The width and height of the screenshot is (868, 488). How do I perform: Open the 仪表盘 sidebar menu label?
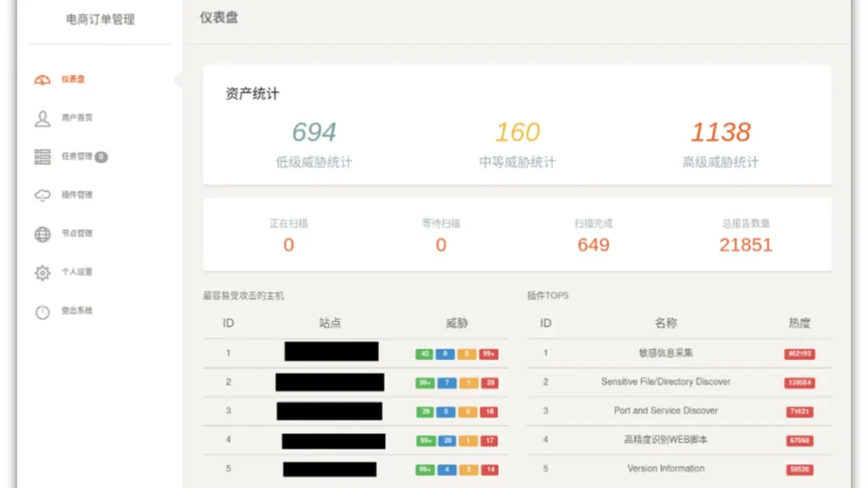click(x=73, y=79)
